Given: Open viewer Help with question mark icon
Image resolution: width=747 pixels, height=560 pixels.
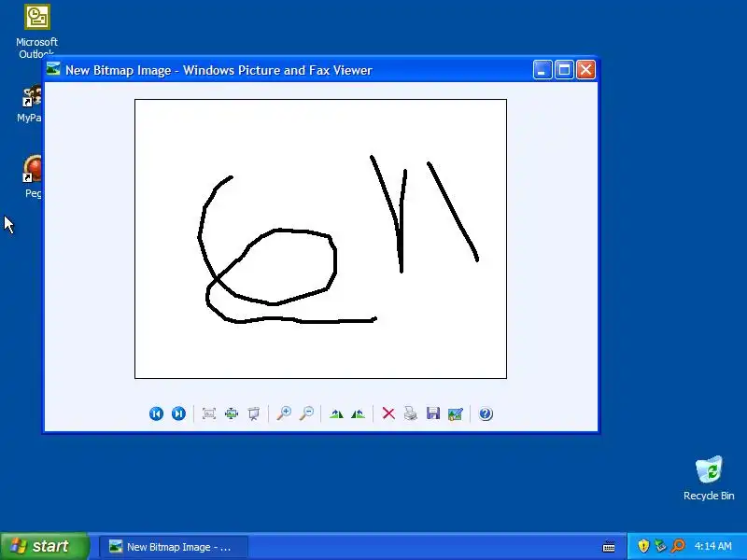Looking at the screenshot, I should pyautogui.click(x=486, y=413).
